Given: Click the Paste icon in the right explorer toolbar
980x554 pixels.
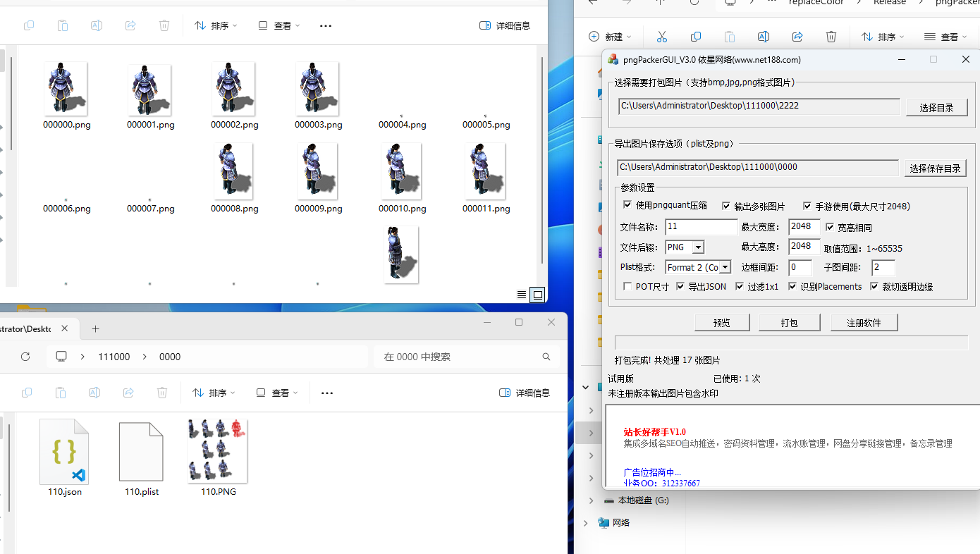Looking at the screenshot, I should pos(729,36).
